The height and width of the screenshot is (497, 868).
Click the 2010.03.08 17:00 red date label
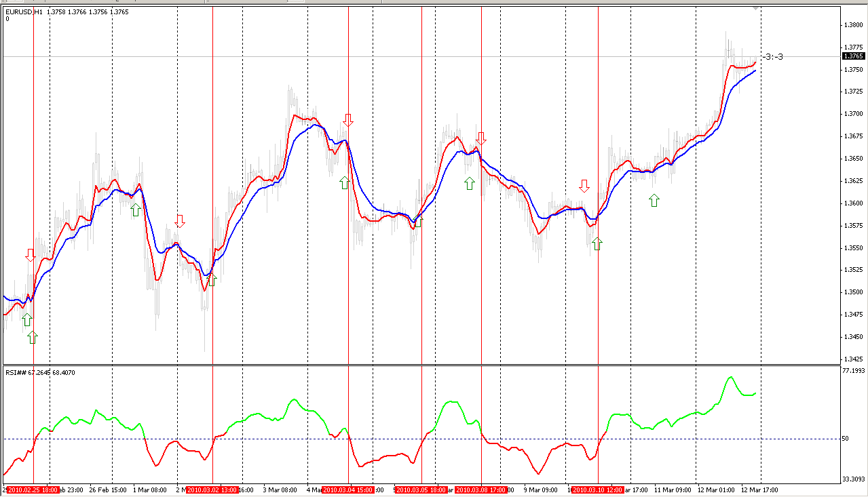point(480,490)
